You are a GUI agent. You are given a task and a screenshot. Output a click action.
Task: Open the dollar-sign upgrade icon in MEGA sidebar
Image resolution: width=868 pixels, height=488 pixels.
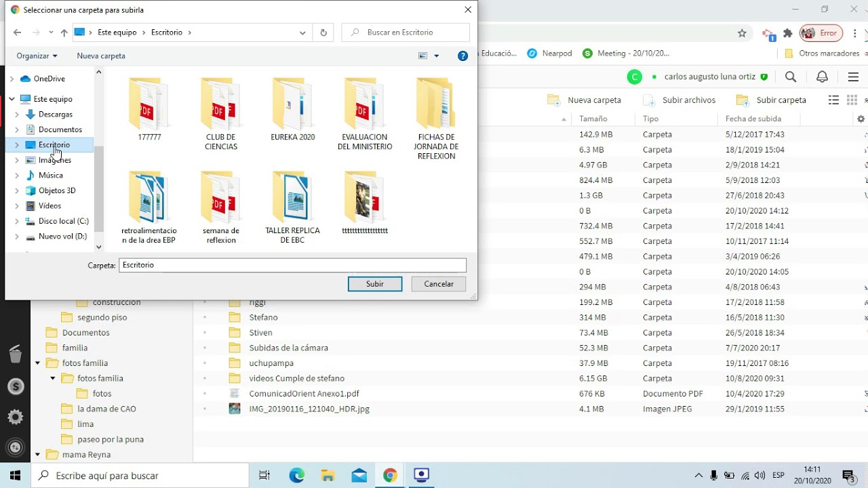coord(16,386)
